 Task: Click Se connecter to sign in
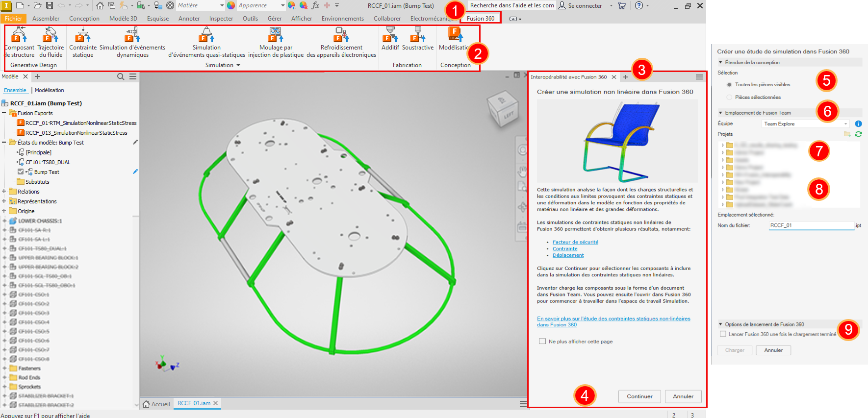point(580,5)
